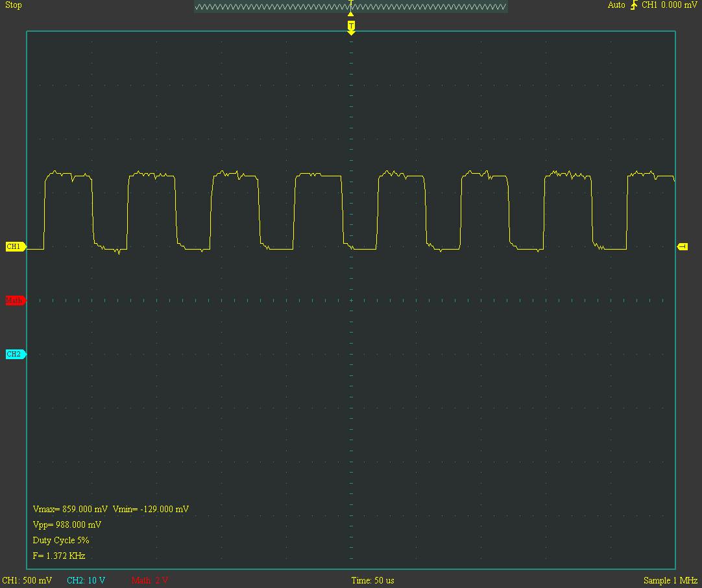Image resolution: width=702 pixels, height=588 pixels.
Task: Click the CH1 0.000 mV trigger readout
Action: click(x=670, y=5)
